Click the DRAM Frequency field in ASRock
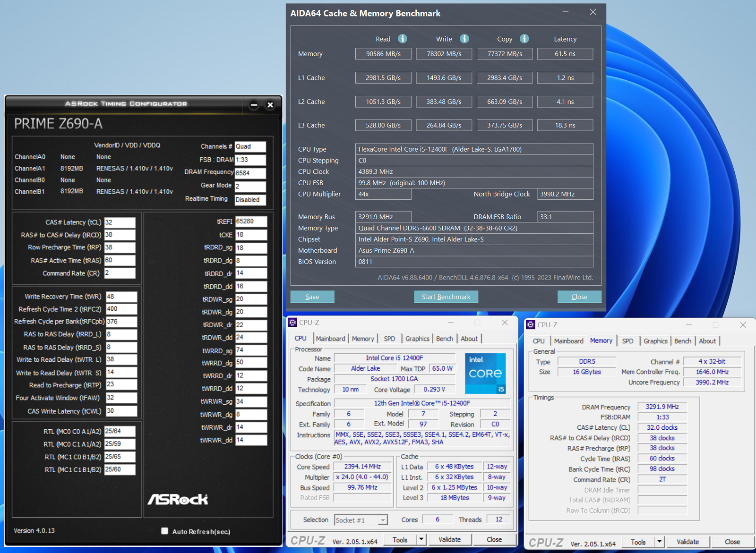 pyautogui.click(x=250, y=173)
